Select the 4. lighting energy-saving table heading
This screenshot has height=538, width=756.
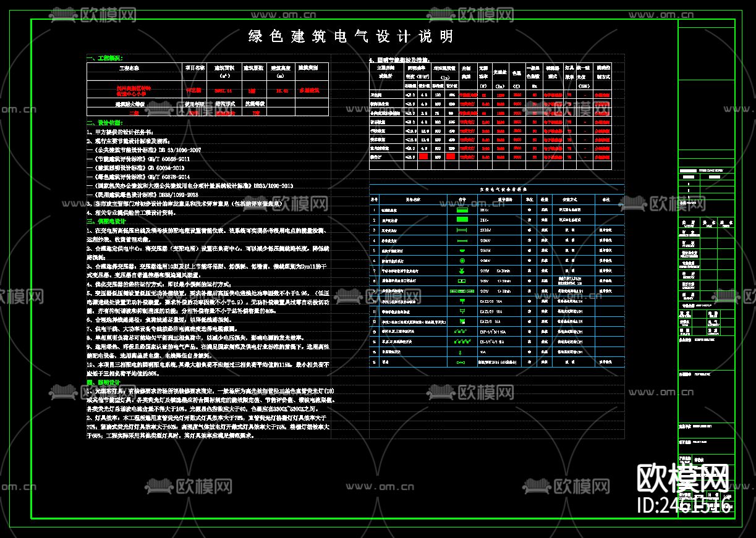pos(399,59)
